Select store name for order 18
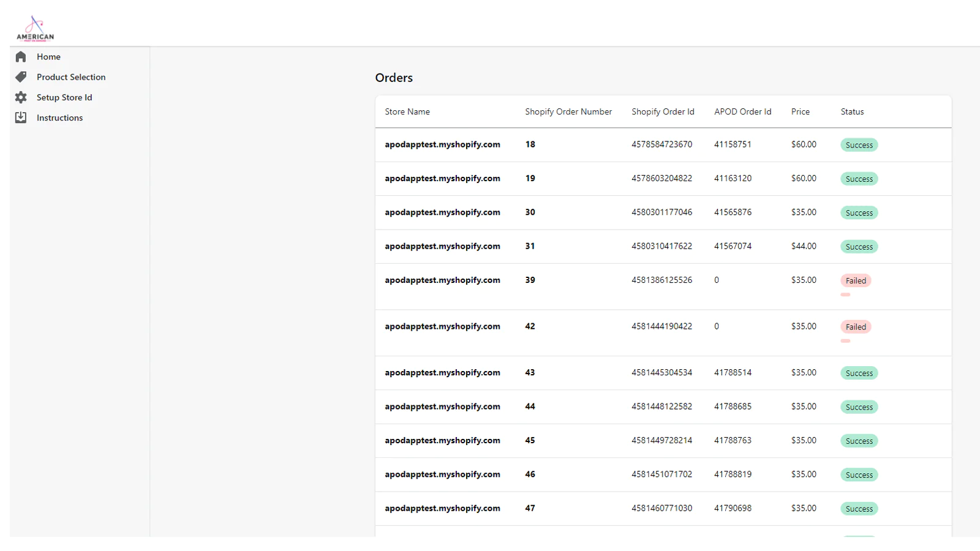 (x=442, y=144)
